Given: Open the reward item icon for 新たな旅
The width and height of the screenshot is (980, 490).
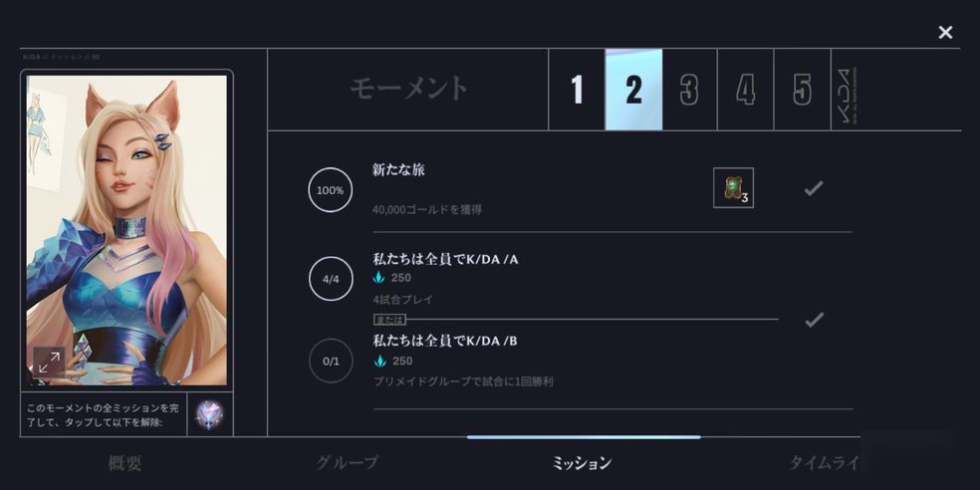Looking at the screenshot, I should pos(733,187).
